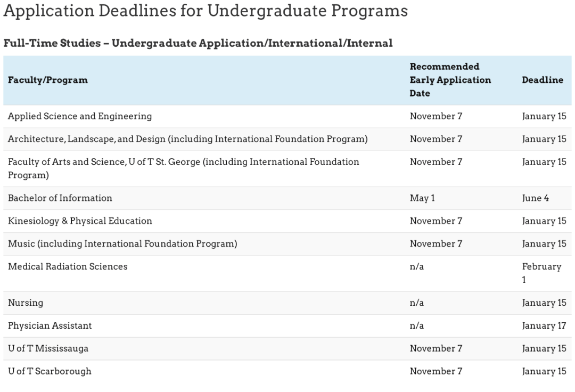Click the May 1 early application date
Screen dimensions: 575x392
click(422, 198)
